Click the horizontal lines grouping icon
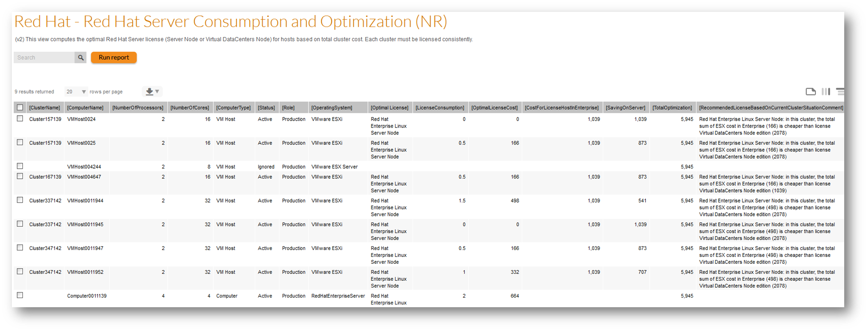 840,91
